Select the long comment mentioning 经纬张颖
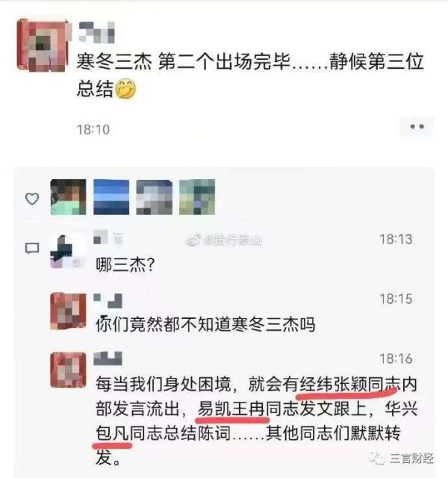The height and width of the screenshot is (478, 448). (257, 420)
